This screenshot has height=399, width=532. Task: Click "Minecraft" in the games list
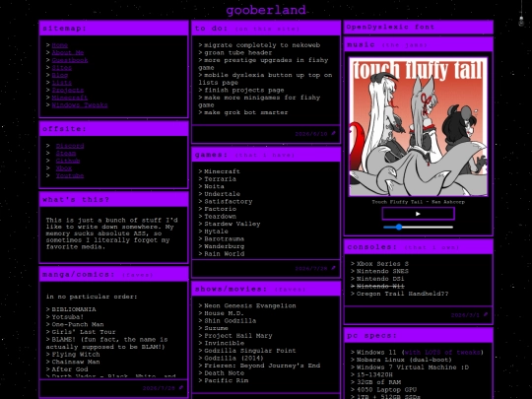(222, 171)
